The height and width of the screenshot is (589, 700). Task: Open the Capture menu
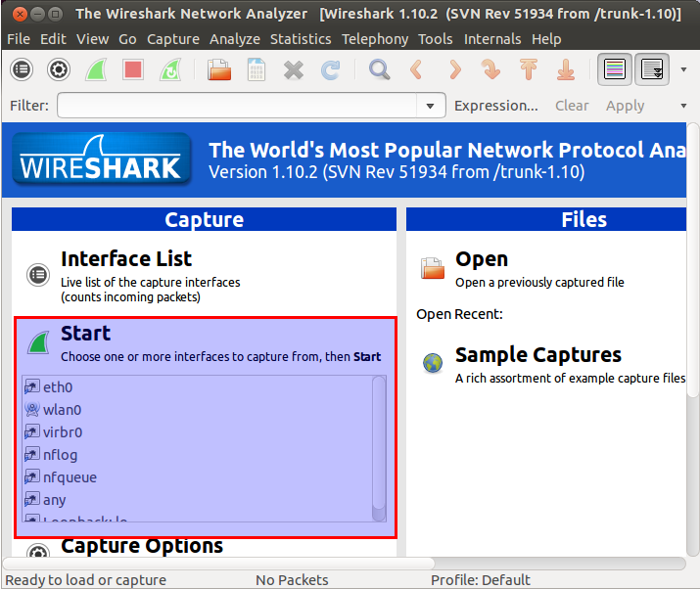click(173, 39)
